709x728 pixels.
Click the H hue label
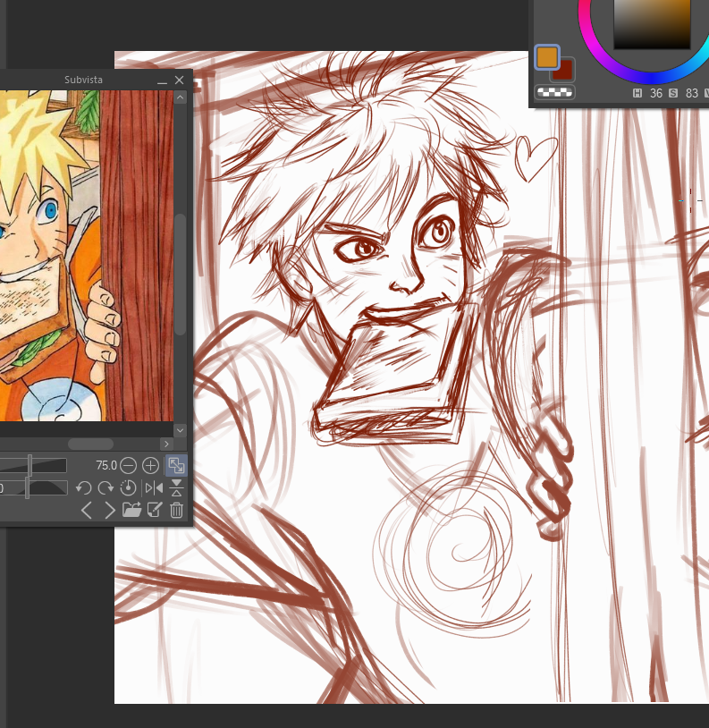(637, 93)
